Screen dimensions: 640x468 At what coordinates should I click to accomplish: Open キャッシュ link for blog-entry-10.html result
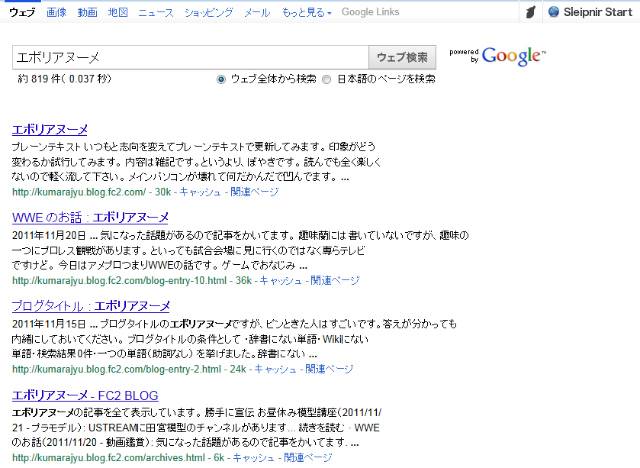pos(280,280)
